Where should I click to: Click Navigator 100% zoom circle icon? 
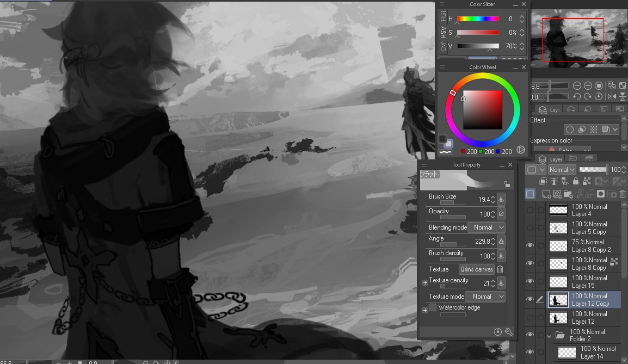(x=599, y=85)
